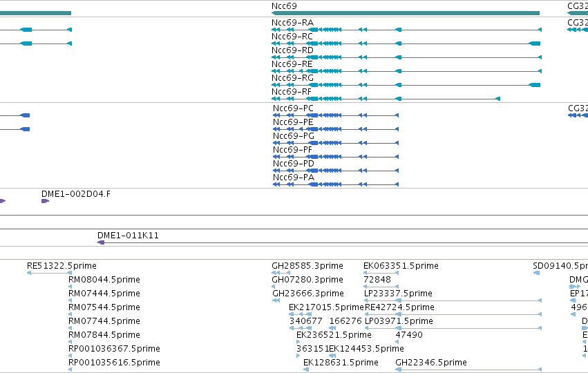Click the RP001035616.5prime EST label
The image size is (588, 373).
[114, 363]
